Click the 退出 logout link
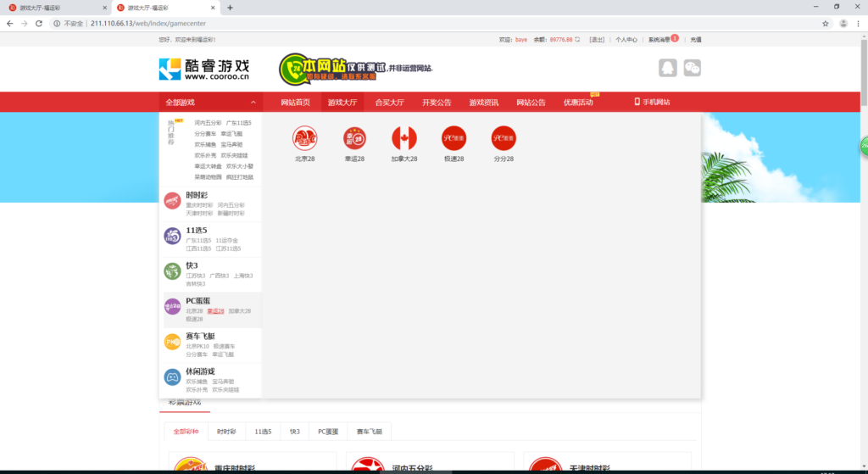Viewport: 868px width, 474px height. [x=597, y=40]
